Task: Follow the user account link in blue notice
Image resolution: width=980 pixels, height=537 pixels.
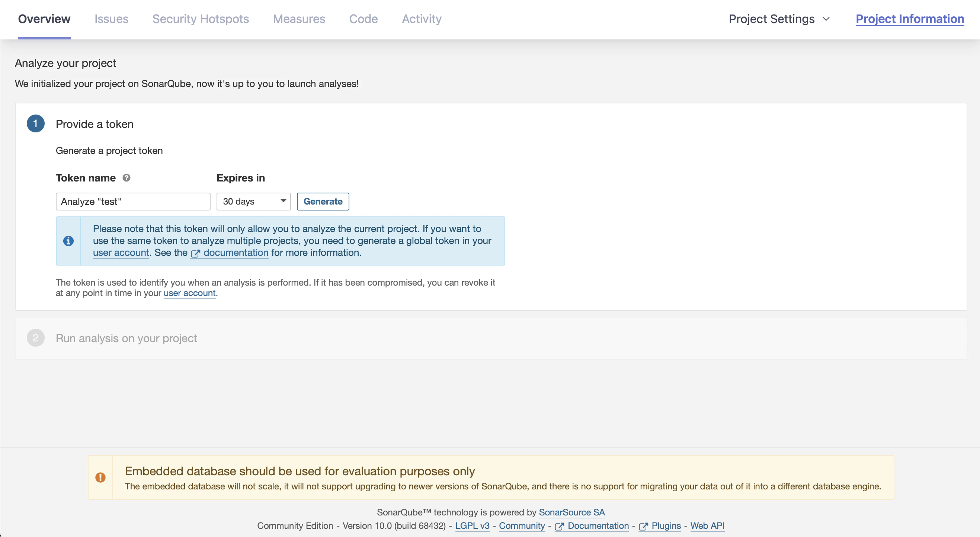Action: pos(121,253)
